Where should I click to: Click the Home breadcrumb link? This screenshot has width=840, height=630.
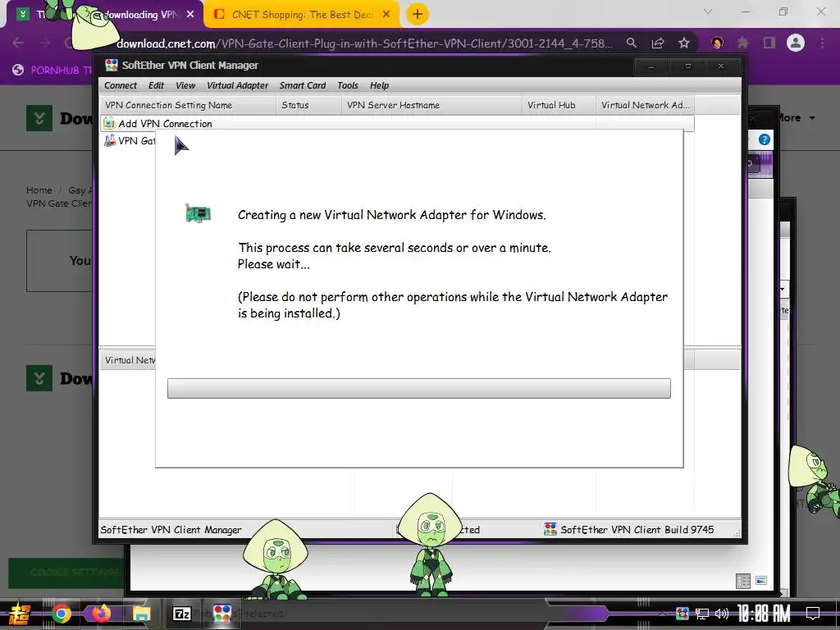point(39,190)
